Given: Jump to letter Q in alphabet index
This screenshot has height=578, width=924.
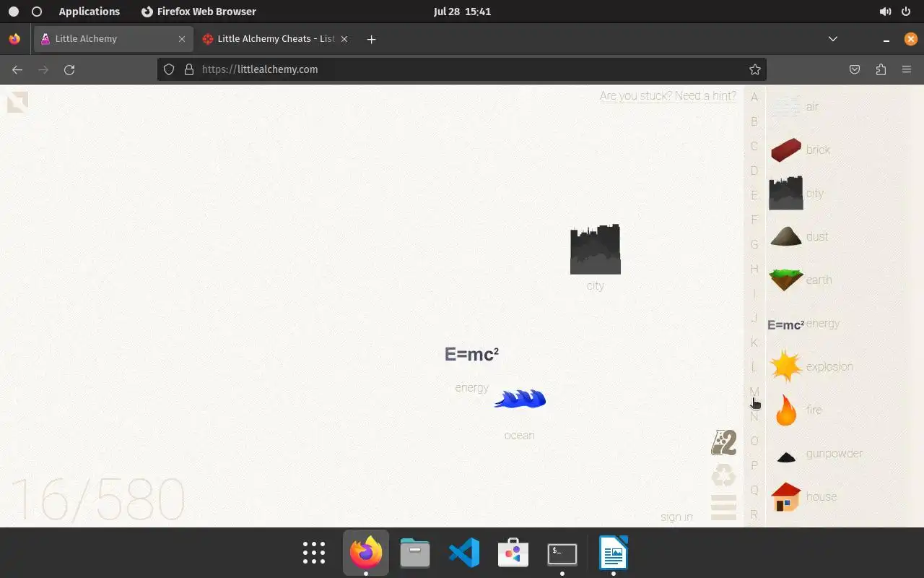Looking at the screenshot, I should pyautogui.click(x=754, y=490).
